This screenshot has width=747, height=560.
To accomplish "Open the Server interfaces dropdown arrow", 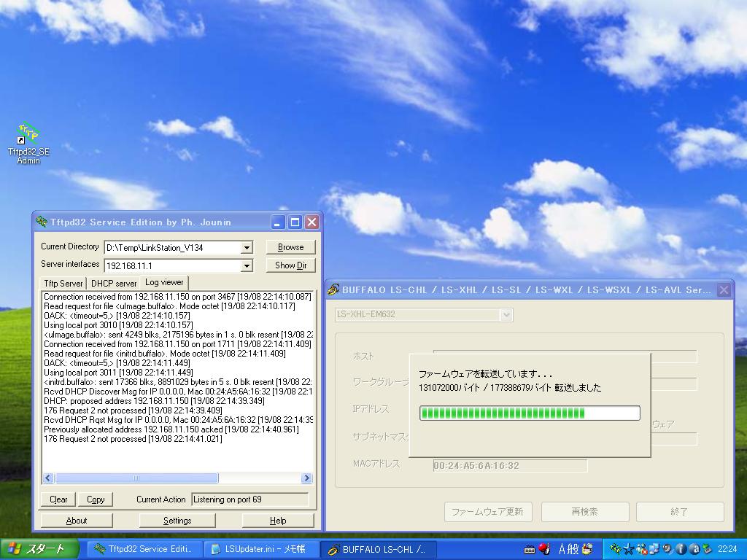I will (x=247, y=265).
